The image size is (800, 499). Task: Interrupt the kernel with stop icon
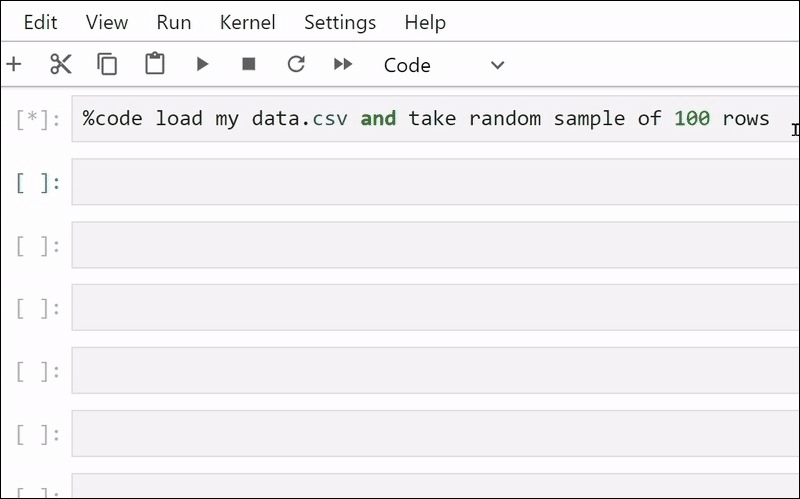point(248,64)
